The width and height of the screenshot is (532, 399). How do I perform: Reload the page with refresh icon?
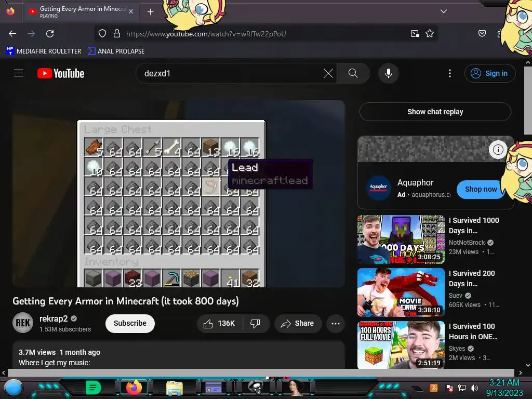[50, 34]
